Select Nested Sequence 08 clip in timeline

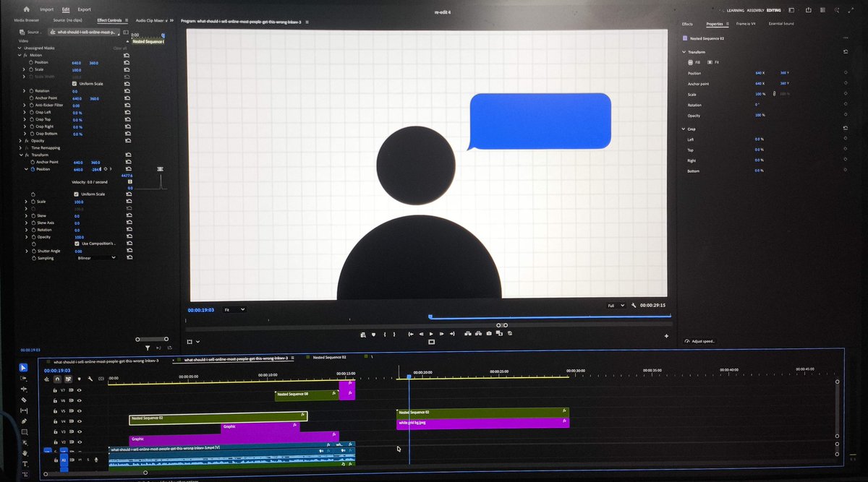[307, 394]
